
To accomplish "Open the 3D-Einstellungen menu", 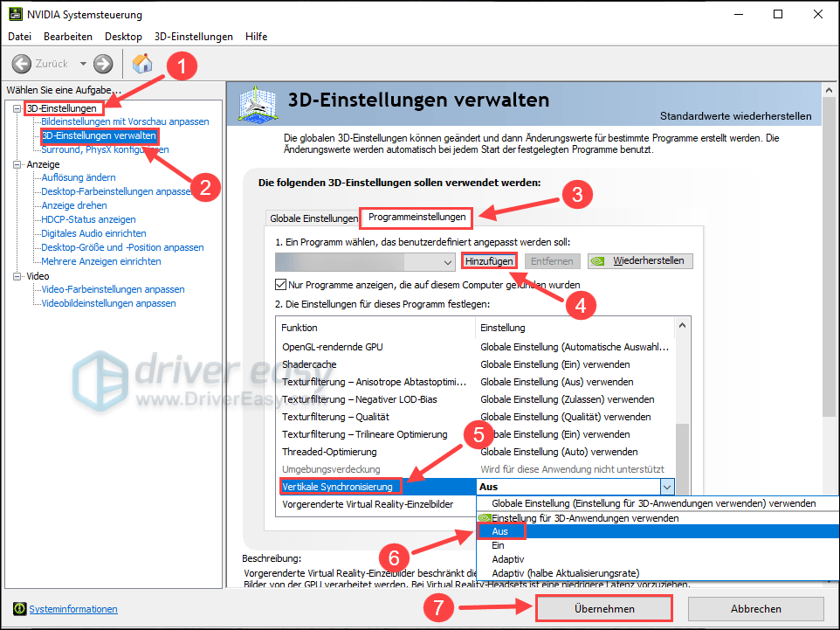I will pos(193,37).
